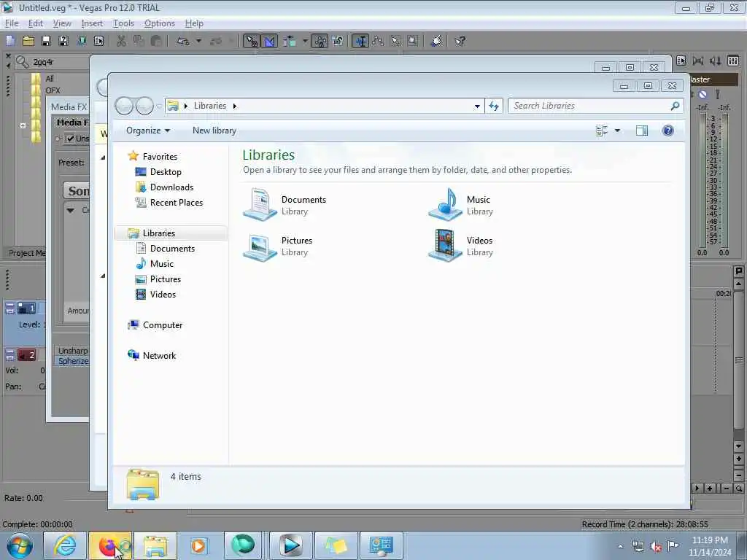
Task: Uncheck the Unsharp Mask checkbox in Media FX
Action: coord(71,139)
